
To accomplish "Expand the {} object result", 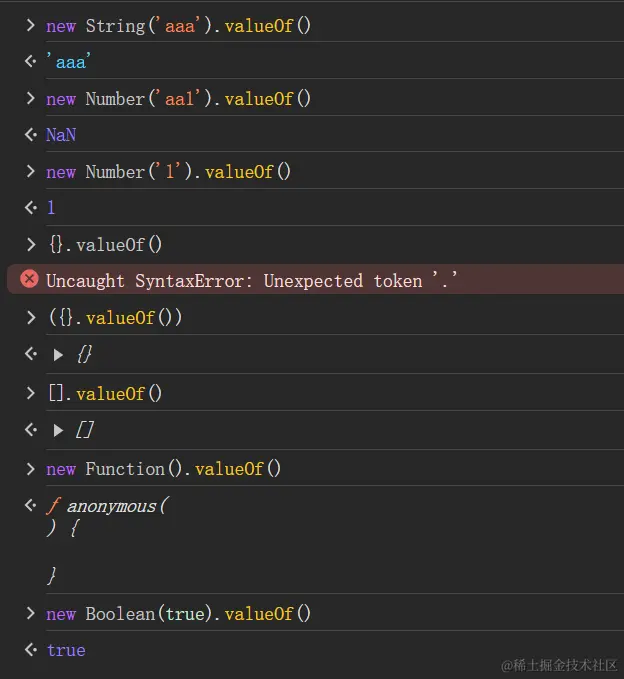I will [58, 355].
